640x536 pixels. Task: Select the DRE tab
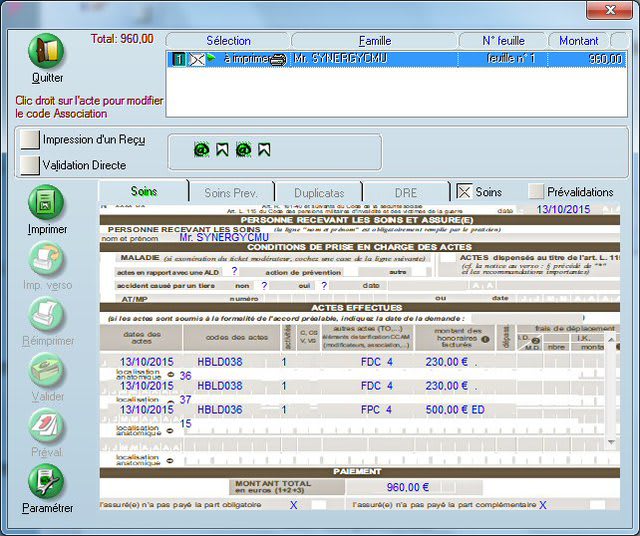tap(405, 192)
